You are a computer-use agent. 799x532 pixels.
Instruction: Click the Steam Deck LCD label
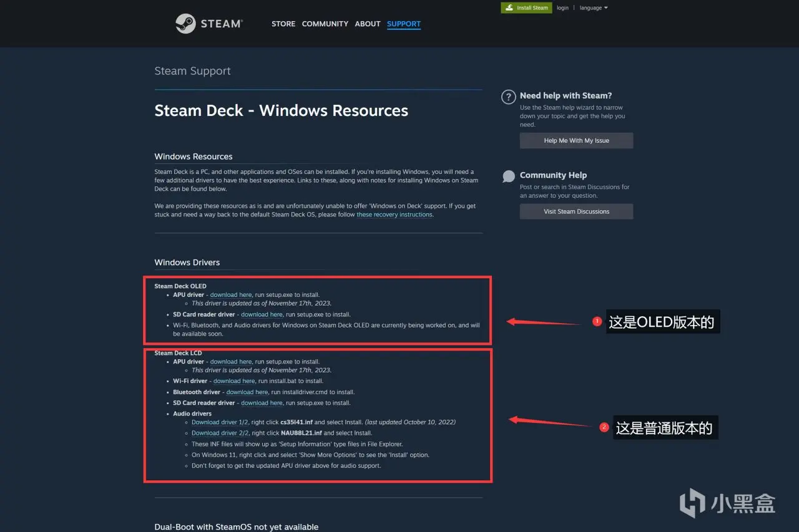click(x=178, y=353)
